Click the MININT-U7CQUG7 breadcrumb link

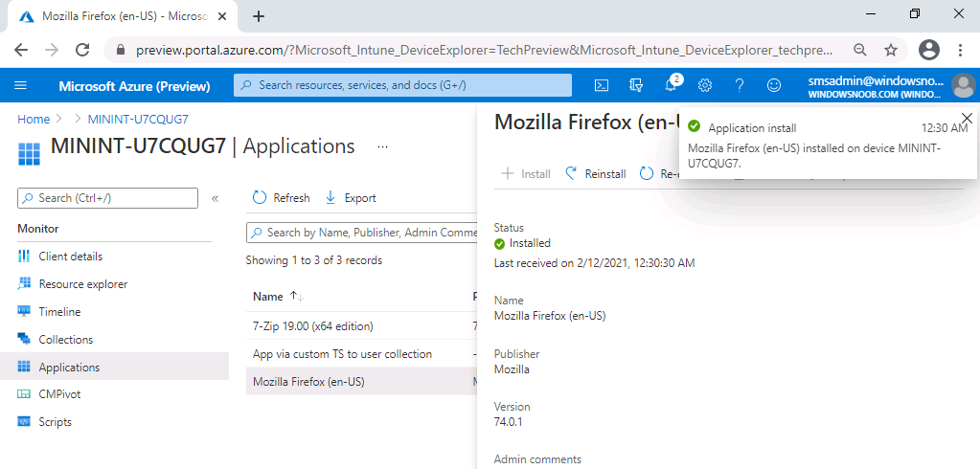138,119
